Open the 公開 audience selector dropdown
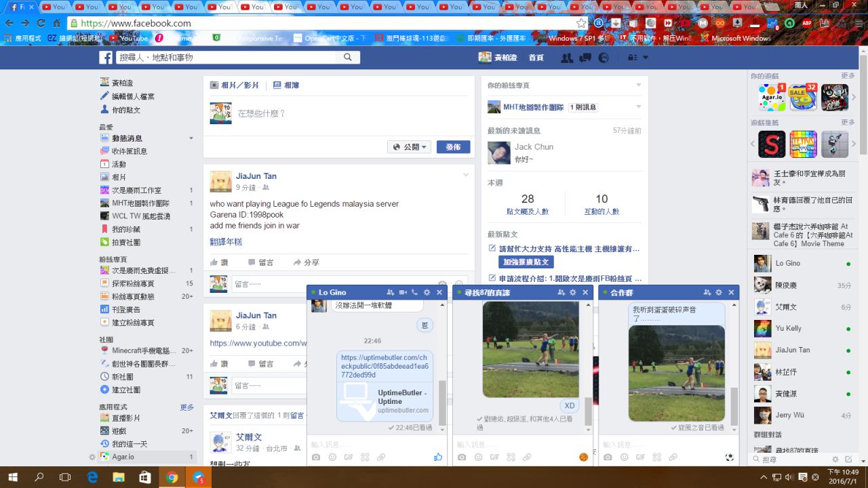Screen dimensions: 868x488 click(x=410, y=147)
